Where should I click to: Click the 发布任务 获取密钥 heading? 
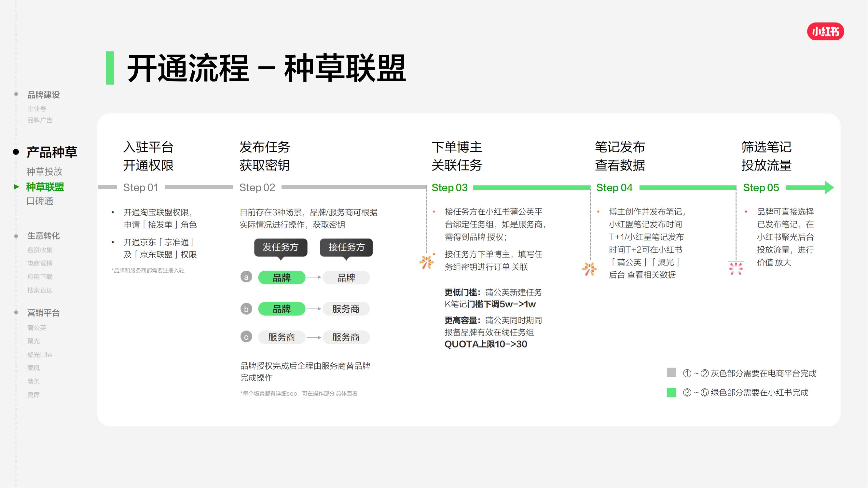coord(265,156)
